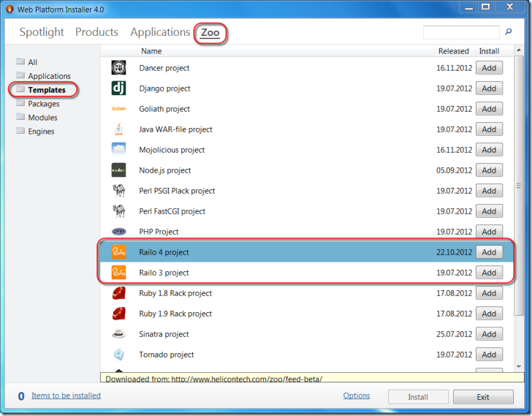
Task: Select the Packages category in sidebar
Action: [44, 104]
